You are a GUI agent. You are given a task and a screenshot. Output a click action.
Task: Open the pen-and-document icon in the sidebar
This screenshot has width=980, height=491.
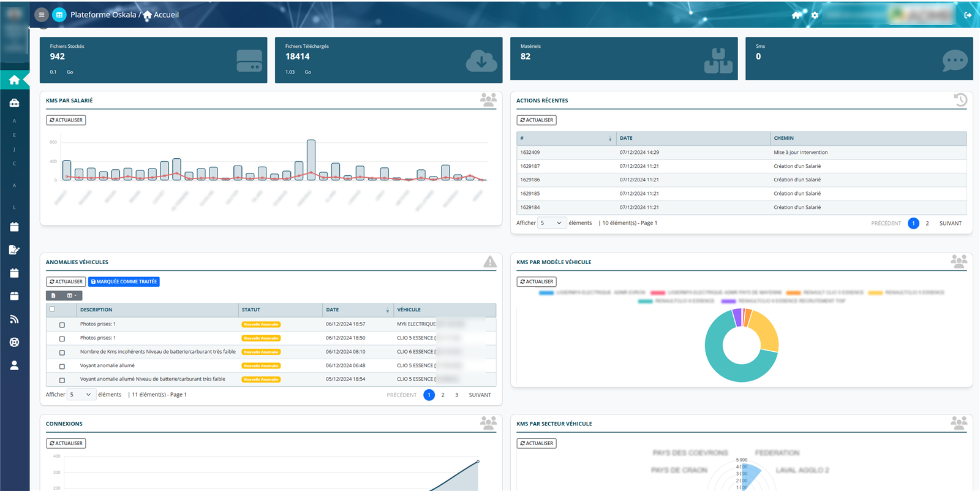point(14,250)
